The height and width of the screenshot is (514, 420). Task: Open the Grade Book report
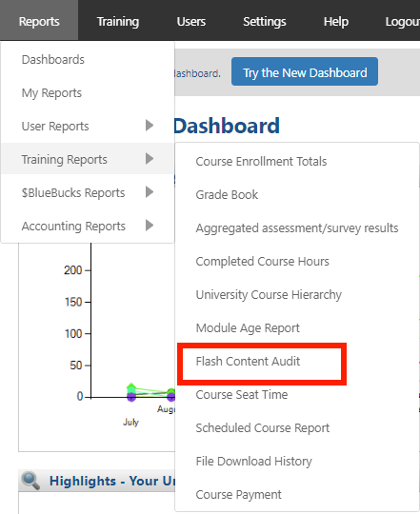pos(227,195)
